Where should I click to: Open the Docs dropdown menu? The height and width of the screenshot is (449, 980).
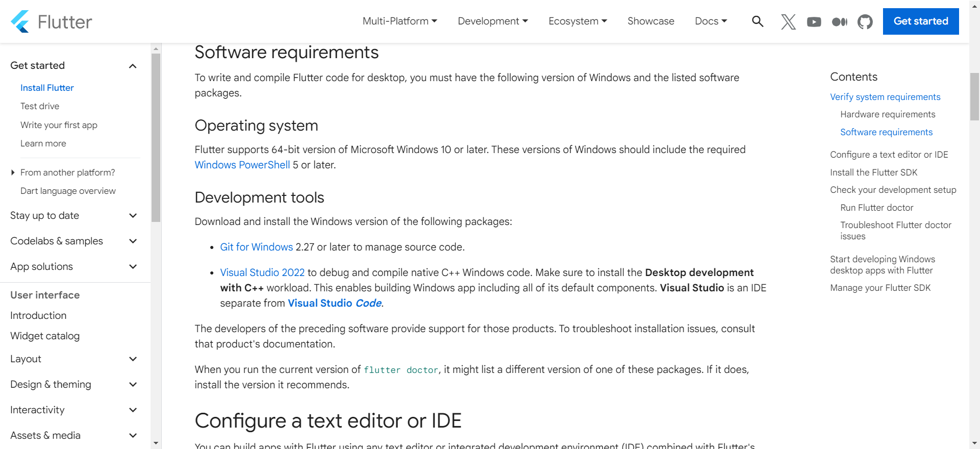click(710, 21)
